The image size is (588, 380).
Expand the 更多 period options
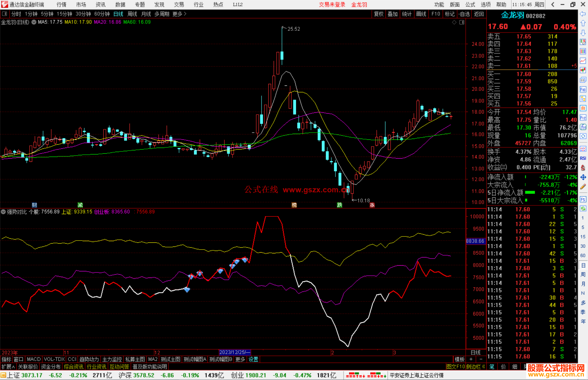[179, 14]
